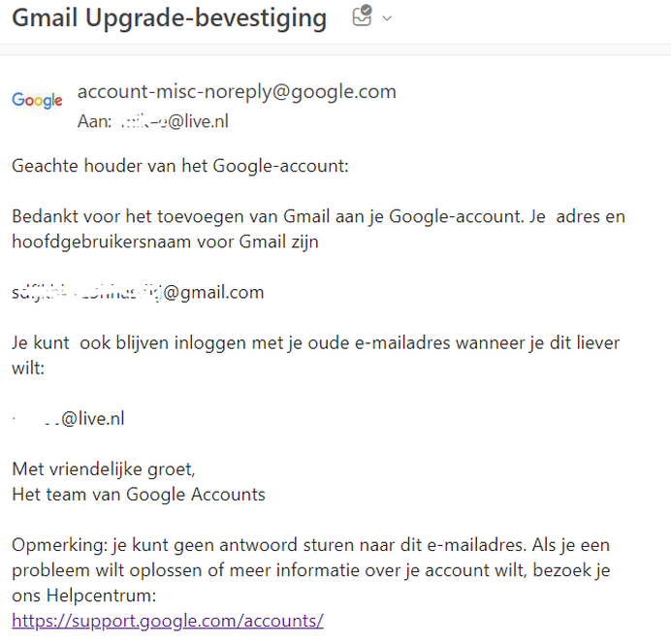Click the greeting line "Geachte houder van het Google-account"
671x644 pixels.
[x=179, y=166]
